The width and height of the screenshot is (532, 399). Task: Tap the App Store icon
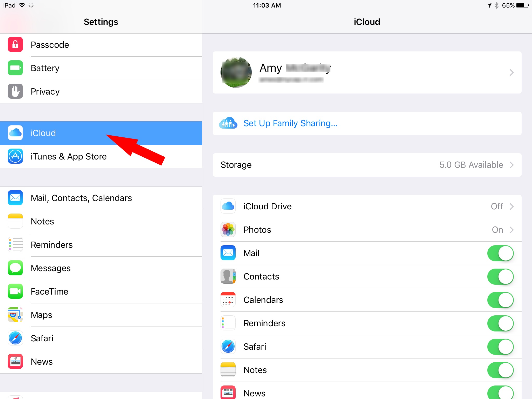point(15,156)
